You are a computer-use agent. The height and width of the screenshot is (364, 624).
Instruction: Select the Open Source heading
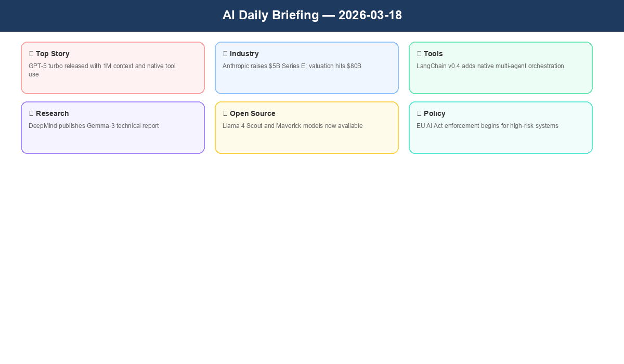pyautogui.click(x=253, y=113)
